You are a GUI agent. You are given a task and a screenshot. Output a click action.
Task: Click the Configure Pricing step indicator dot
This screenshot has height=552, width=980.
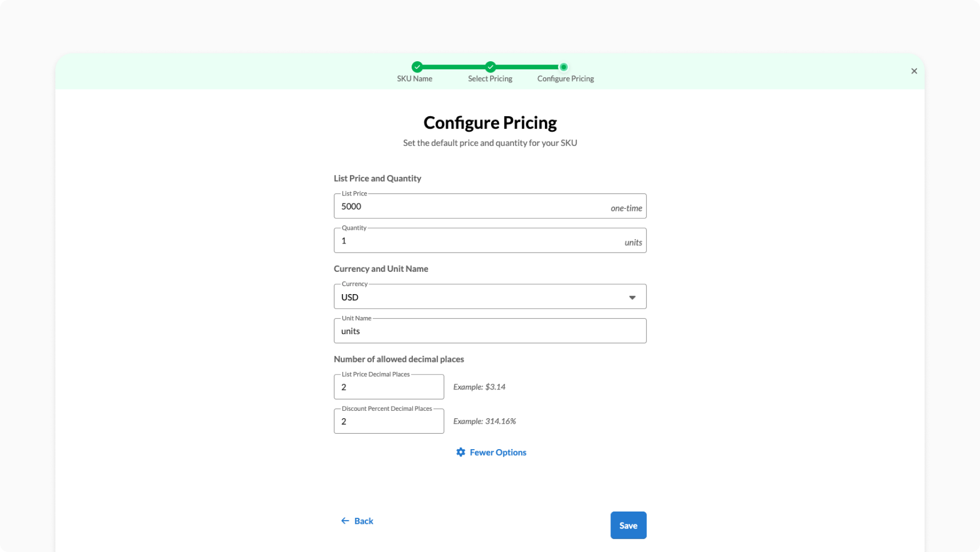[x=563, y=67]
